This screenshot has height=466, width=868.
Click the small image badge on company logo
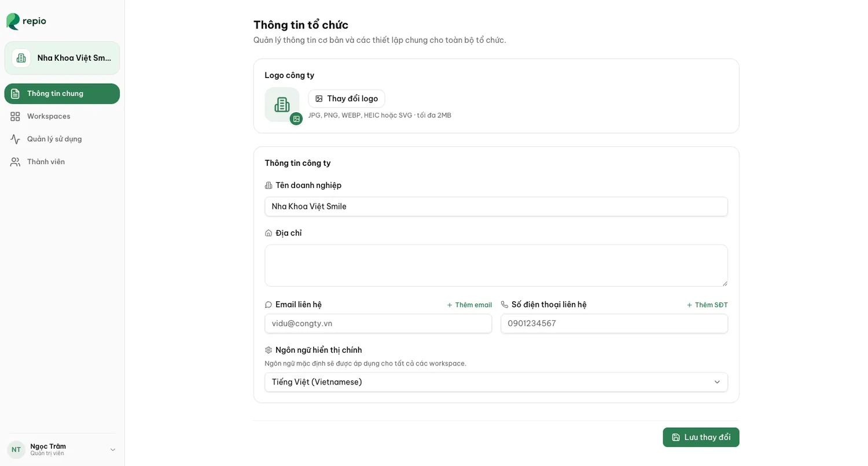point(296,119)
